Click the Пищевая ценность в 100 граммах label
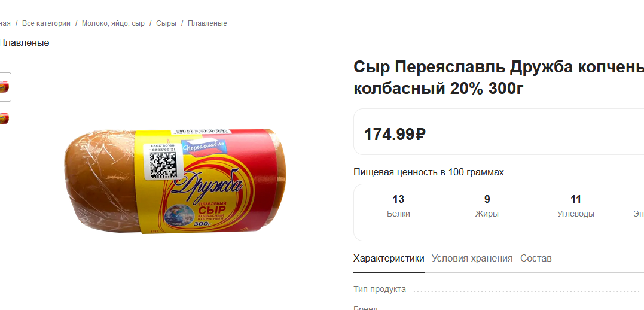The image size is (644, 310). point(428,172)
